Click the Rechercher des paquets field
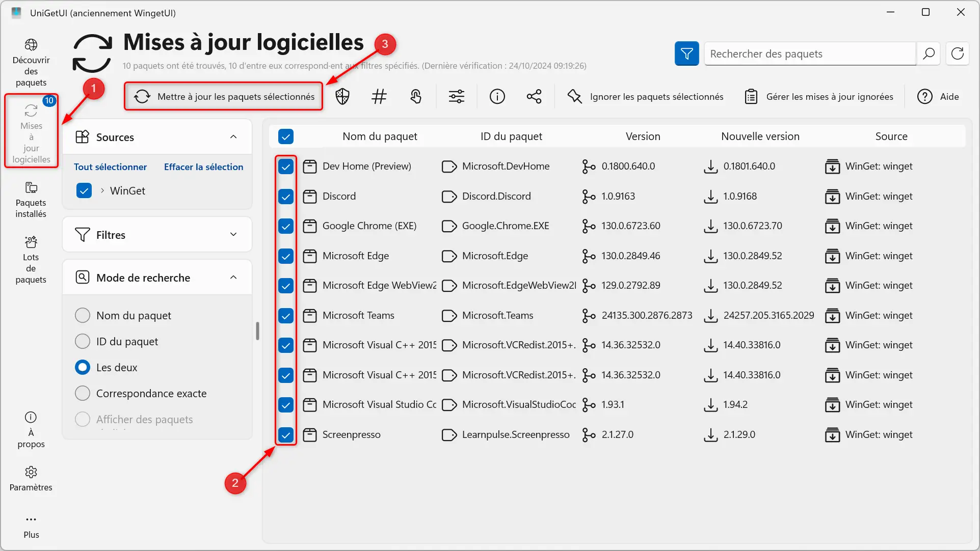 tap(810, 53)
